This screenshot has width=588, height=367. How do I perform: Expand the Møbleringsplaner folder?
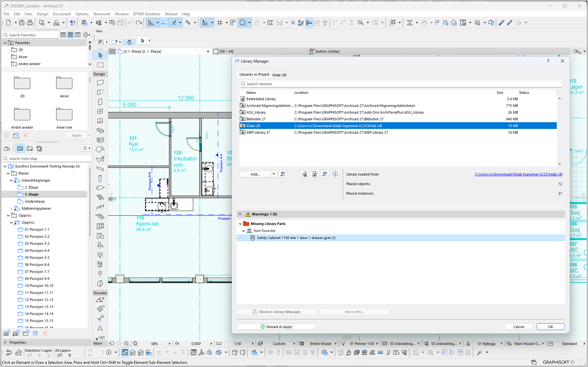11,209
